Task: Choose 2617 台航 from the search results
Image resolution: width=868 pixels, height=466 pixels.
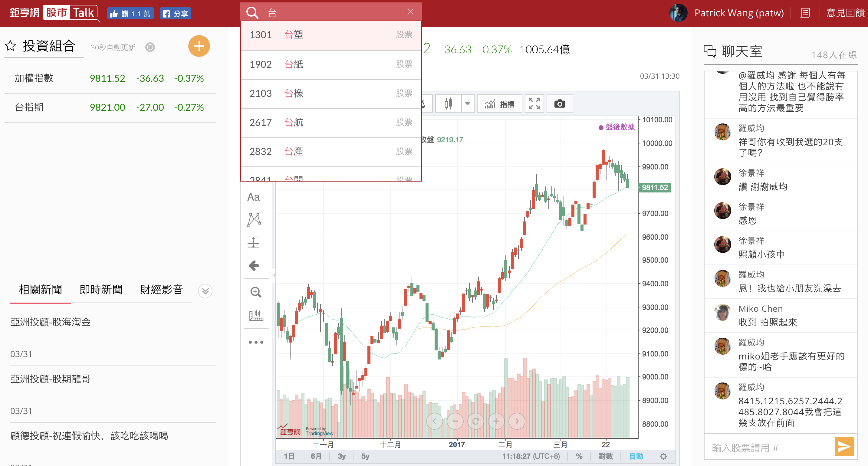Action: pos(331,122)
